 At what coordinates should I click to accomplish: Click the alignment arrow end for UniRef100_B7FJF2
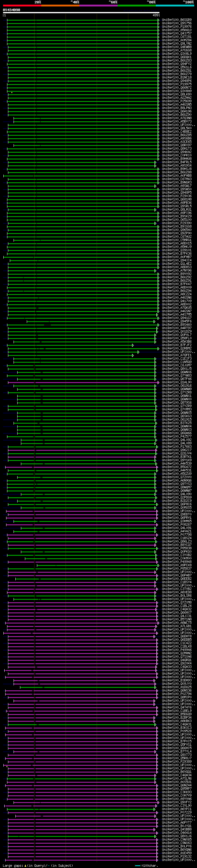click(x=133, y=345)
